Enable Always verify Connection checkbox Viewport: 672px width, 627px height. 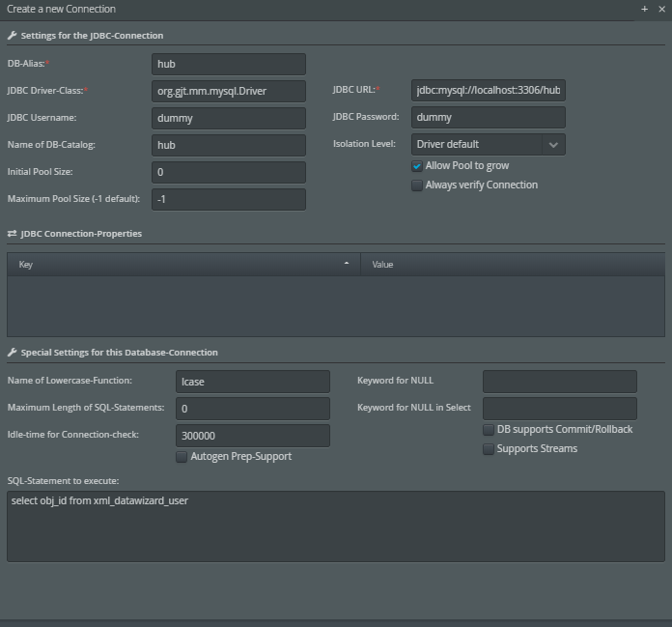coord(416,185)
